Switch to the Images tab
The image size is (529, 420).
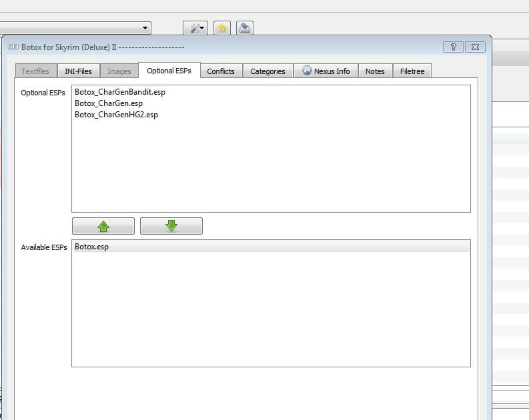click(119, 71)
